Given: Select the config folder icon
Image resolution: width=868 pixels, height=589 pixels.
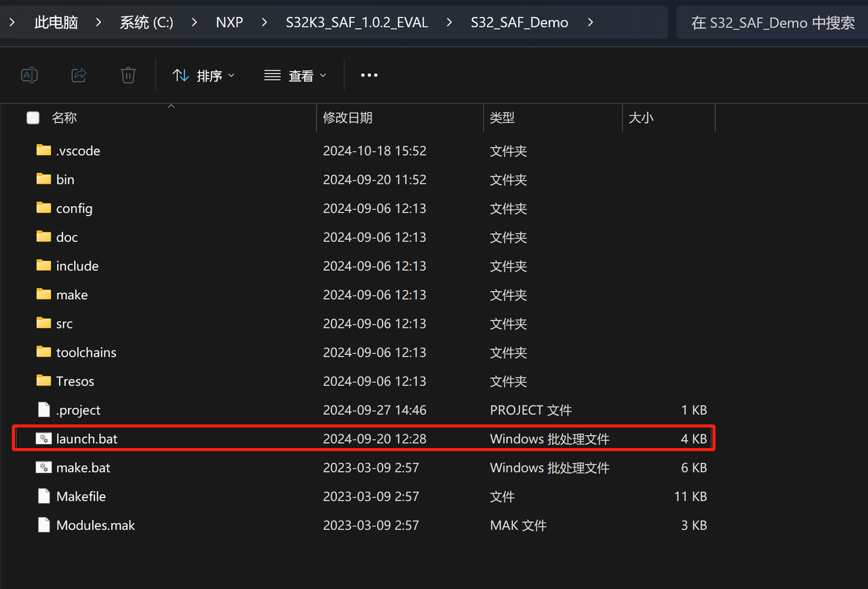Looking at the screenshot, I should pyautogui.click(x=43, y=207).
